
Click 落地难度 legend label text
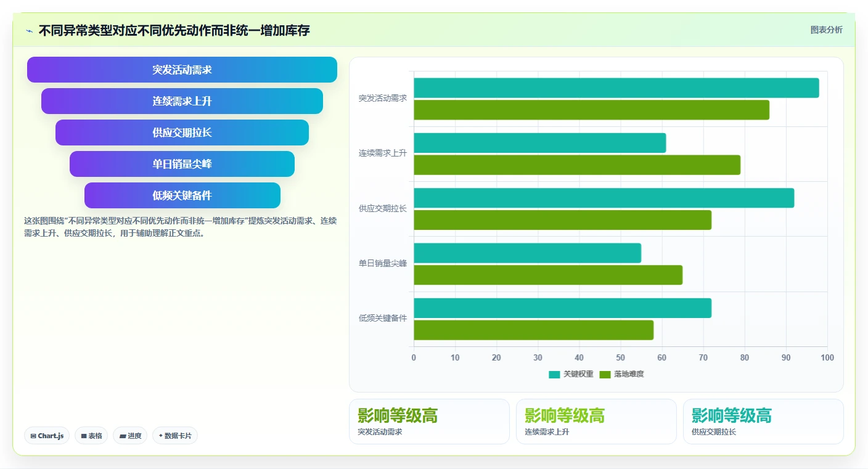point(629,374)
